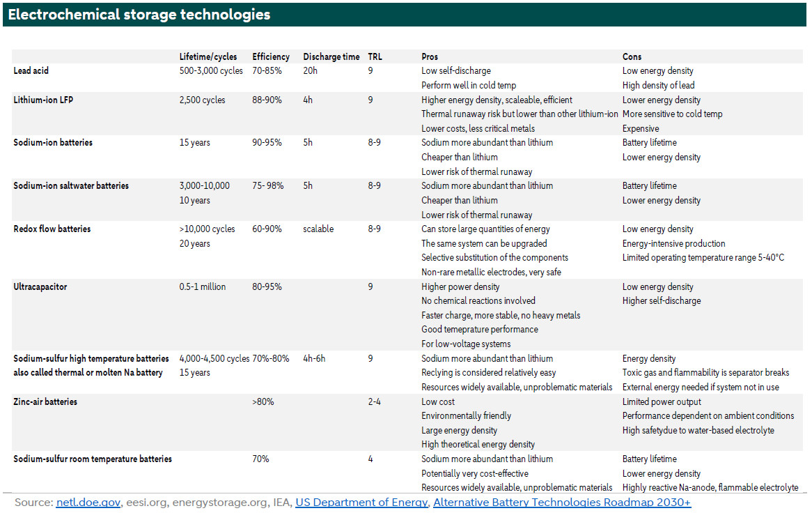The image size is (812, 513).
Task: Click 'Energy-intensive production'
Action: (x=673, y=243)
